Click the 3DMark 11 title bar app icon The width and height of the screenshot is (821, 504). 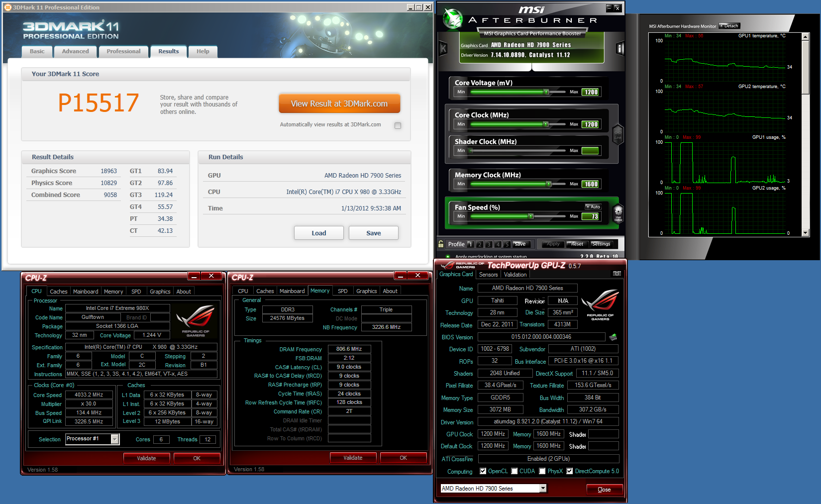tap(7, 7)
